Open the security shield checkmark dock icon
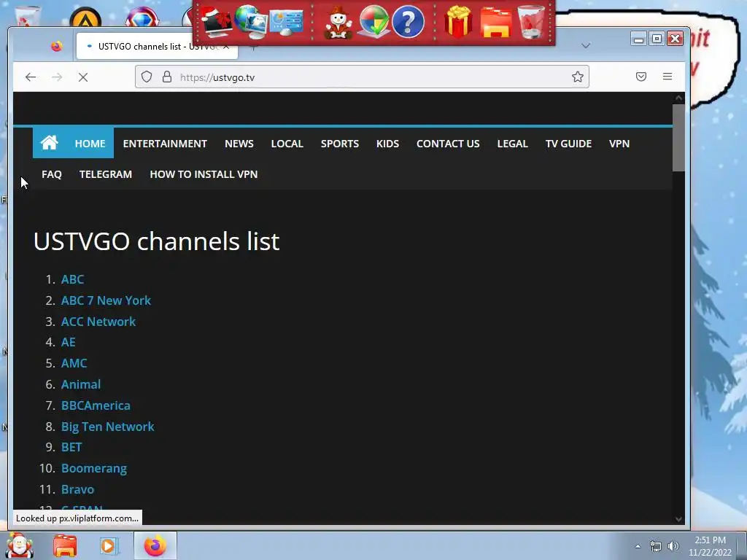The image size is (747, 560). click(x=373, y=22)
